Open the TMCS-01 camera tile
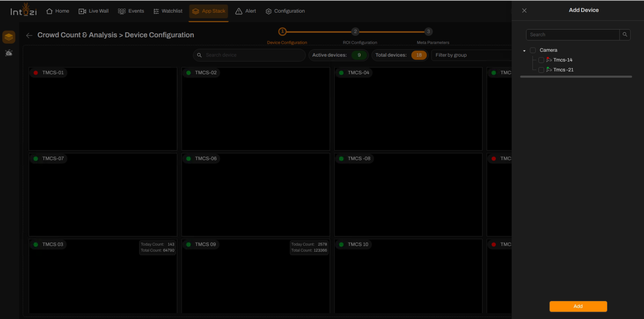Viewport: 644px width, 319px height. click(103, 109)
